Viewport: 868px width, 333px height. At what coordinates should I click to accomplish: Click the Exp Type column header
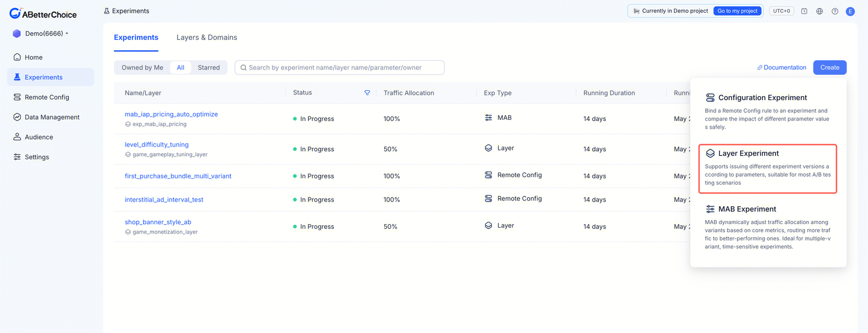click(x=498, y=93)
